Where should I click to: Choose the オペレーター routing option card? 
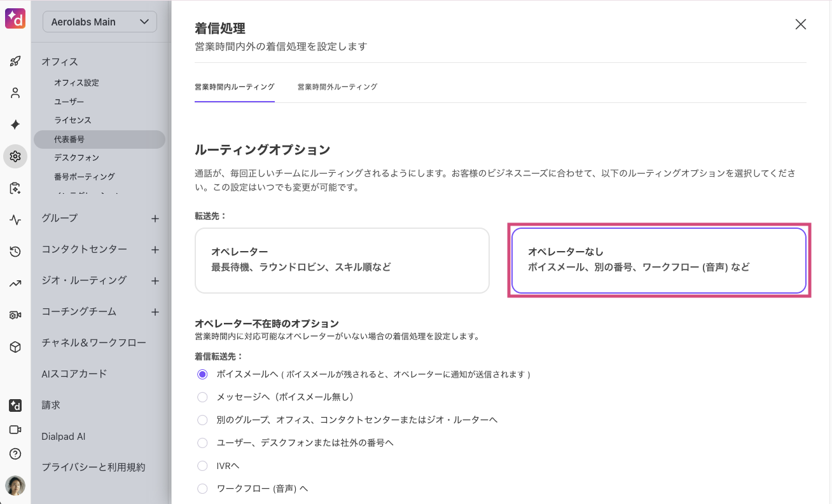tap(342, 260)
